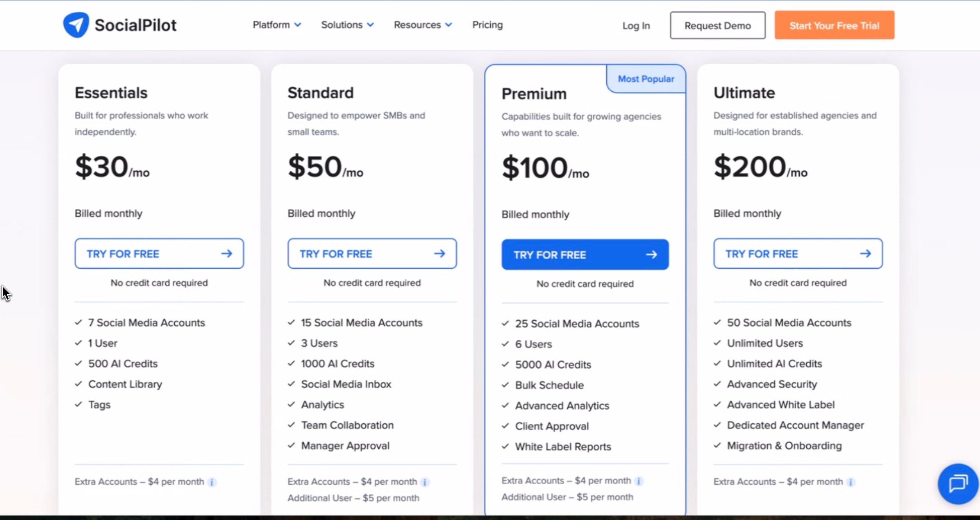Click Start Your Free Trial
The image size is (980, 520).
click(834, 25)
